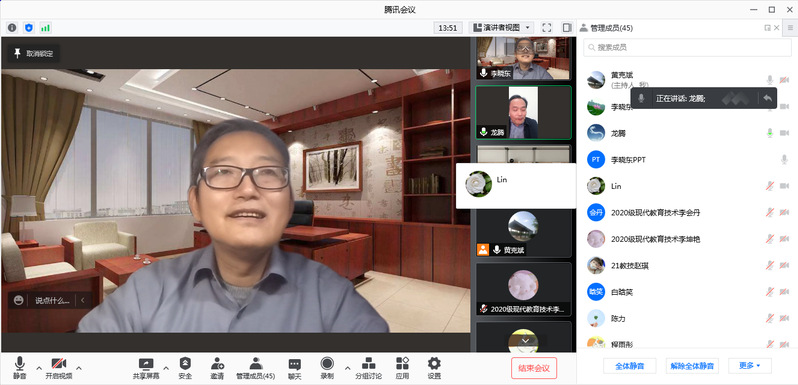The image size is (798, 385).
Task: Select 共享屏幕 in the bottom toolbar
Action: (146, 368)
